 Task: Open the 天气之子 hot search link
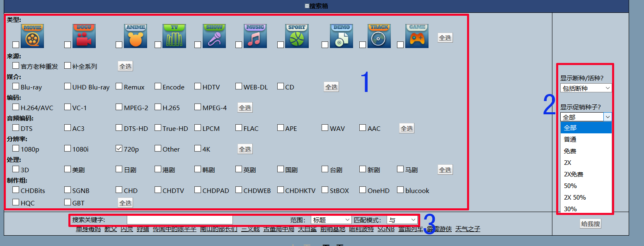(468, 229)
